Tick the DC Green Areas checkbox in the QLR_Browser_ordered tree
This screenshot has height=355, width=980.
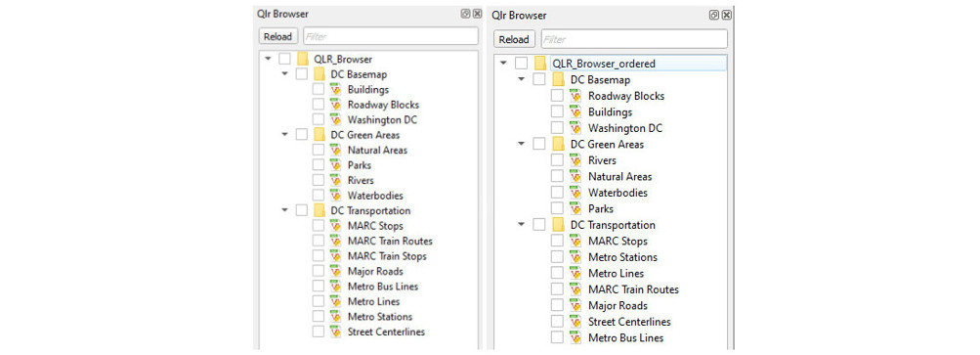[538, 144]
